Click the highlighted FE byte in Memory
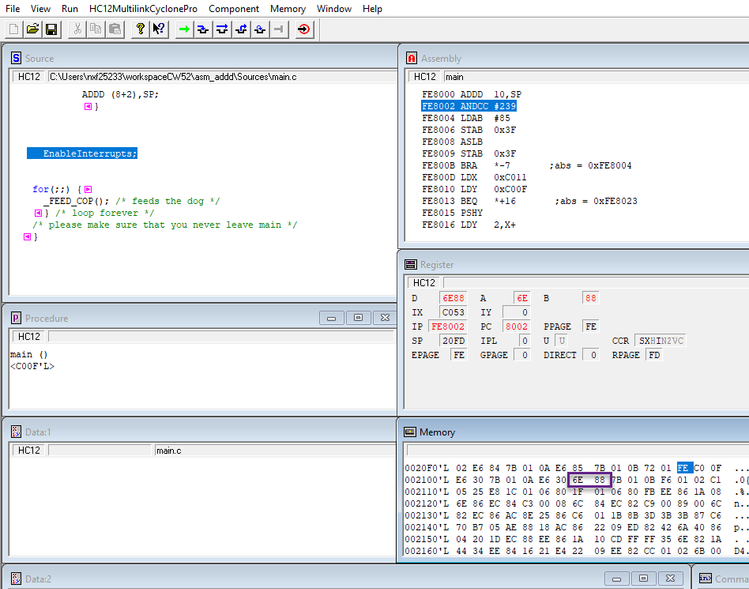749x589 pixels. pyautogui.click(x=684, y=468)
